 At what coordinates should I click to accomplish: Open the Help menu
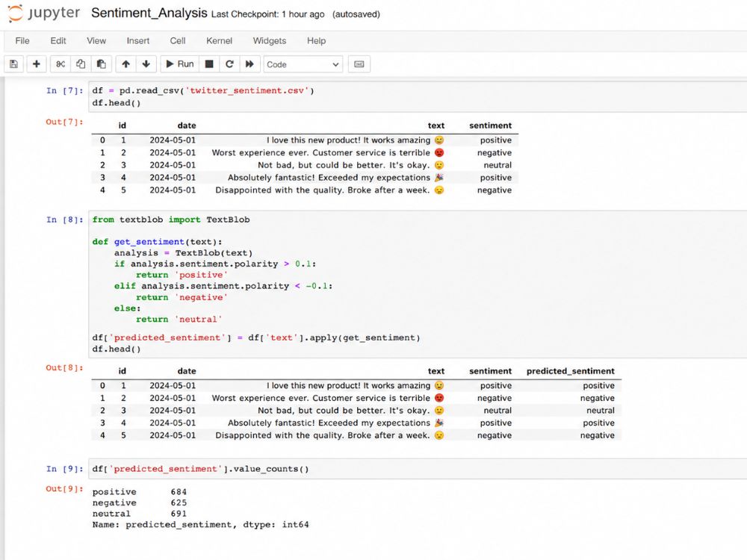coord(316,41)
